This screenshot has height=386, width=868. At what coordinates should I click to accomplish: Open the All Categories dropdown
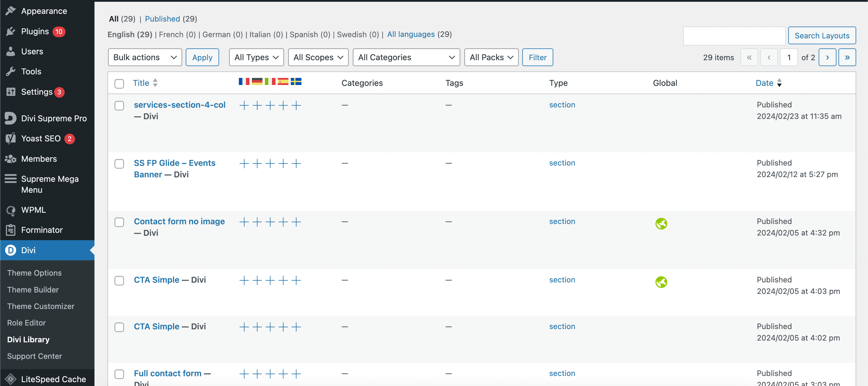coord(406,57)
